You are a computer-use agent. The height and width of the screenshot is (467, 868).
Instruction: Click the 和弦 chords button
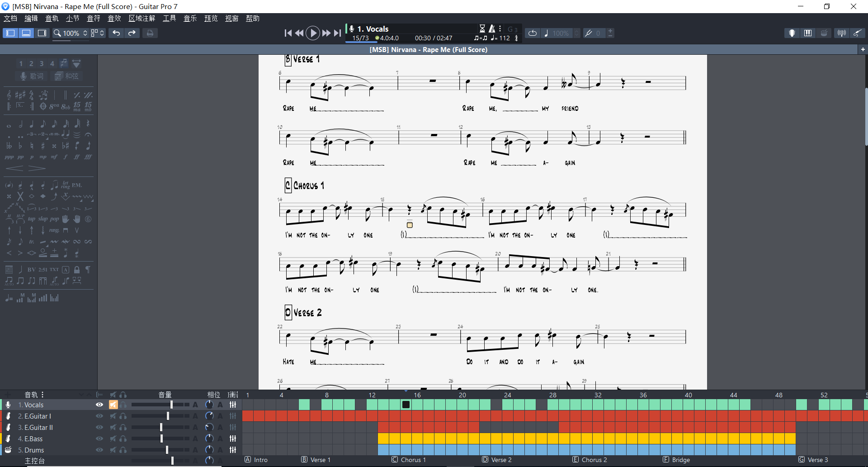[66, 76]
